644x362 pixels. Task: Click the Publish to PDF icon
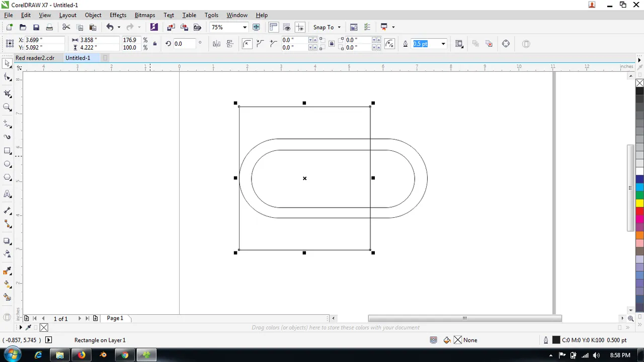tap(197, 27)
